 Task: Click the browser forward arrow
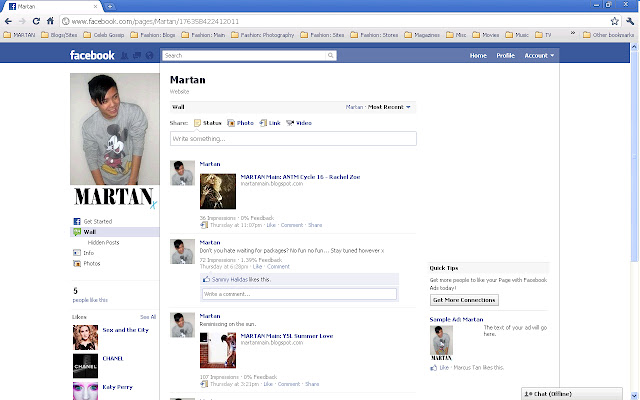22,21
